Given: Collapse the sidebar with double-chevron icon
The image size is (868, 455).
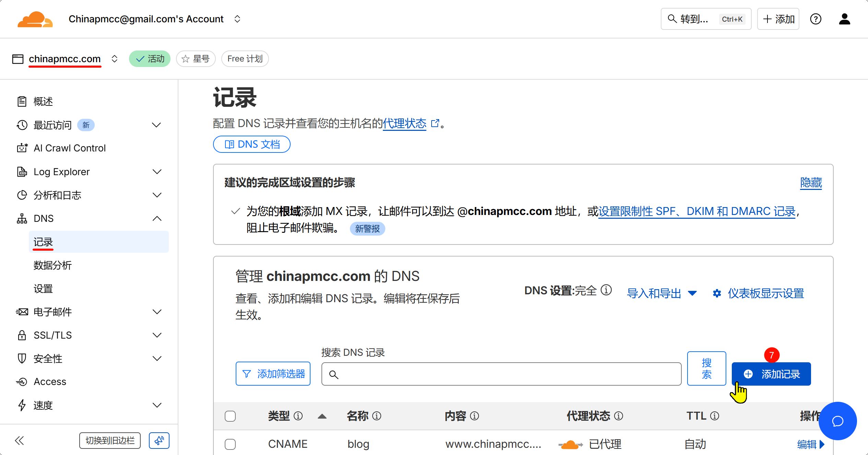Looking at the screenshot, I should pos(20,441).
